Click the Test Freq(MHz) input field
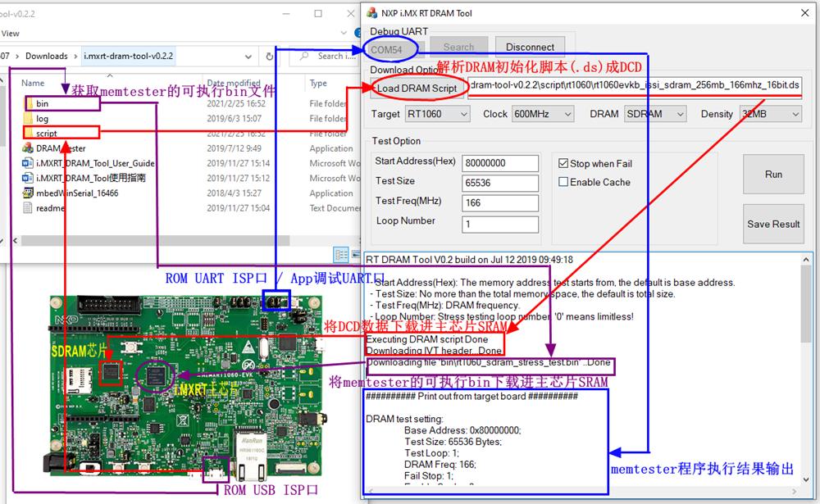 [x=500, y=203]
